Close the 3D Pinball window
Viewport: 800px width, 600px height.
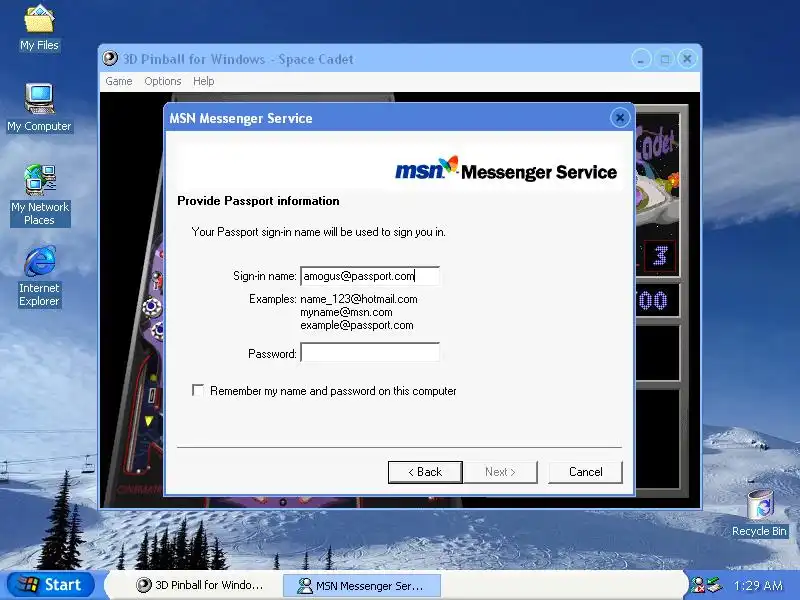[x=687, y=59]
